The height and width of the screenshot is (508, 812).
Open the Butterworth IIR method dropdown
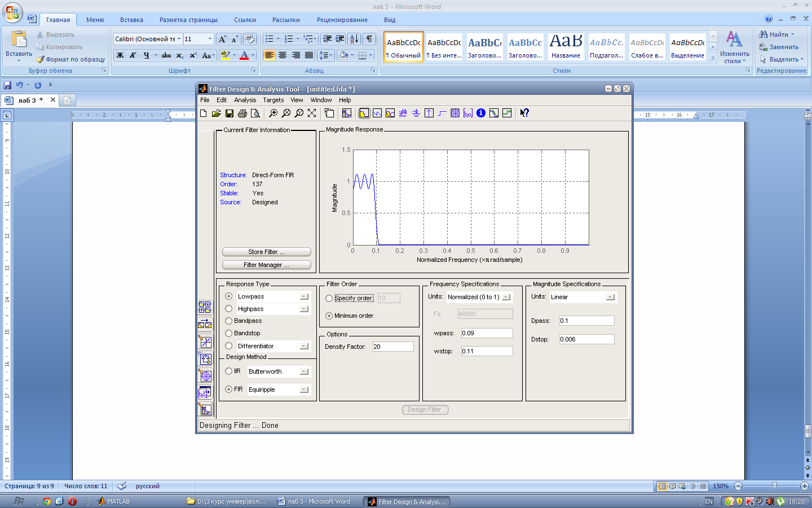pyautogui.click(x=304, y=371)
